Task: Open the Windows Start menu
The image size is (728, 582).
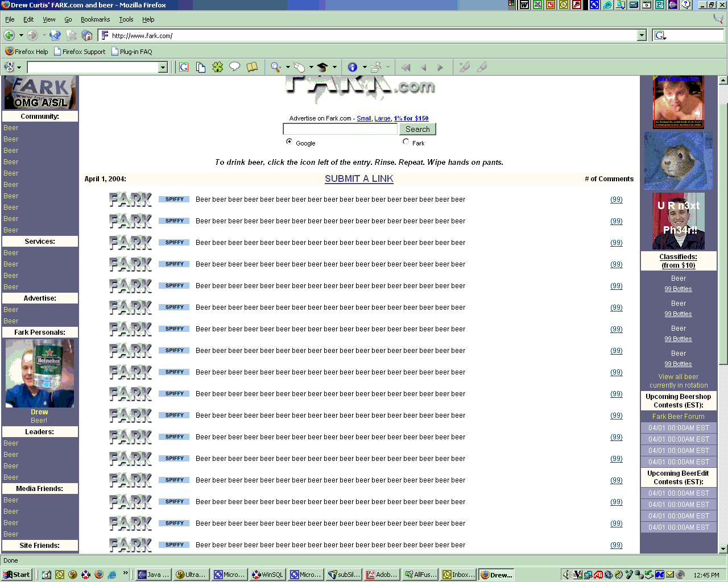Action: click(x=17, y=575)
